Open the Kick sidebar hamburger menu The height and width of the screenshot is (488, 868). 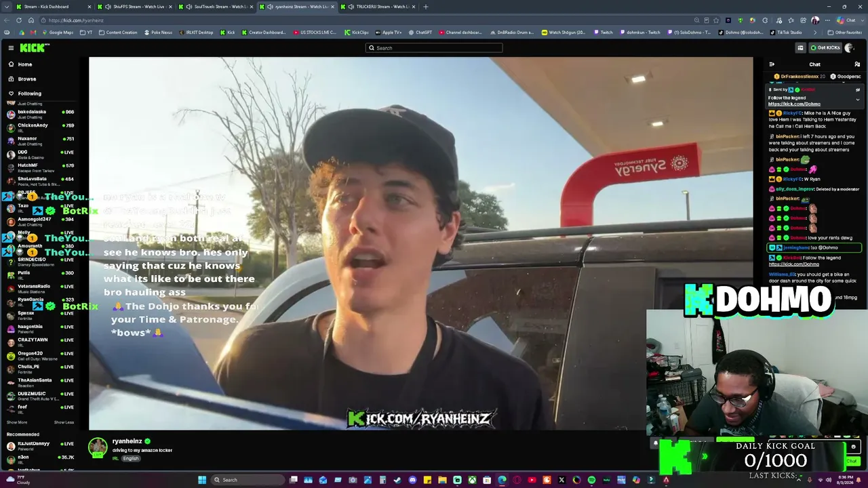(11, 47)
